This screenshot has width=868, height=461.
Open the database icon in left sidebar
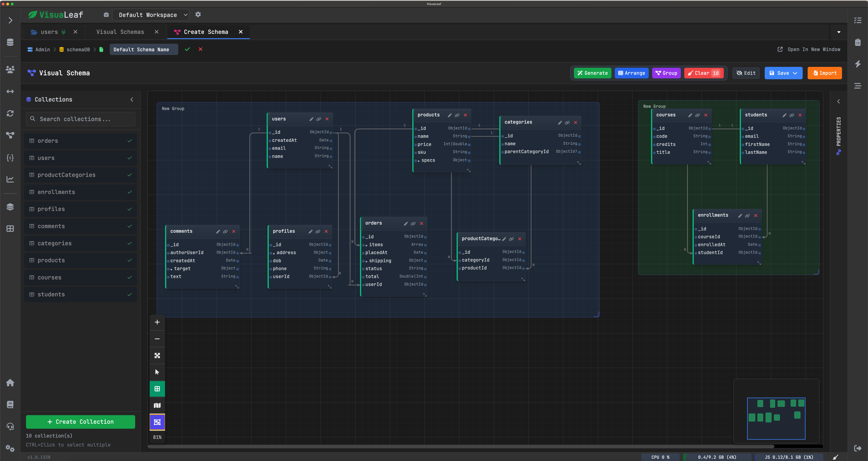[x=10, y=42]
